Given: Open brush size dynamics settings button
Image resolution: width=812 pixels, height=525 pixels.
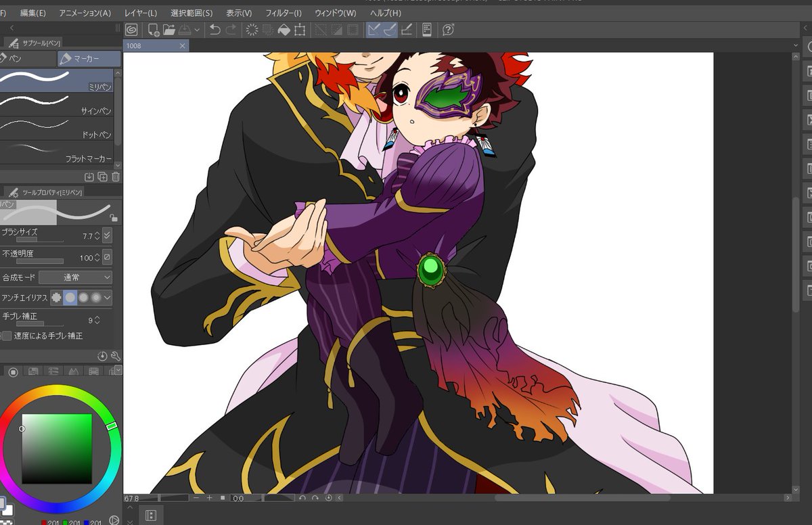Looking at the screenshot, I should click(x=107, y=235).
